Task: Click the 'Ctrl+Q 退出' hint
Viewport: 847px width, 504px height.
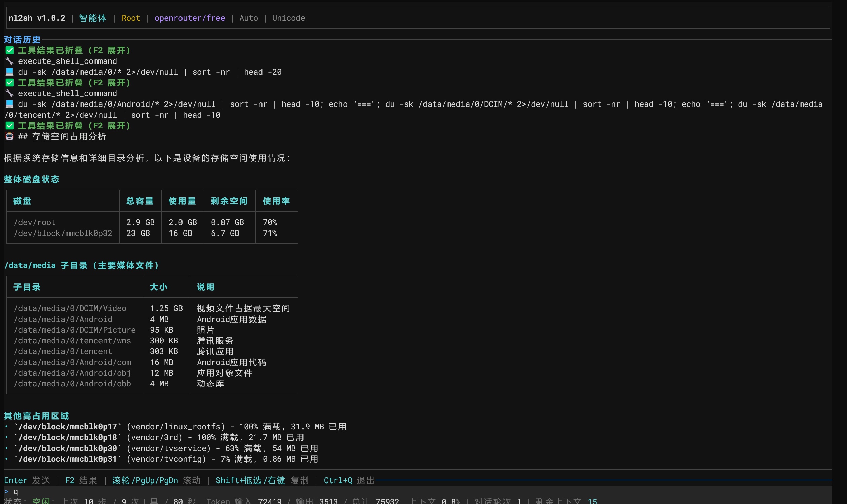Action: (349, 480)
